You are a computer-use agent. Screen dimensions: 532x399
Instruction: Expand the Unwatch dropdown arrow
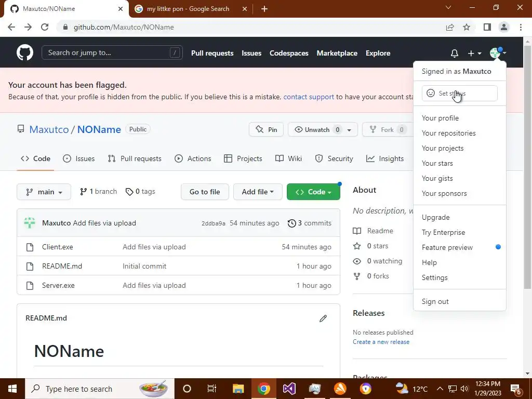point(350,130)
